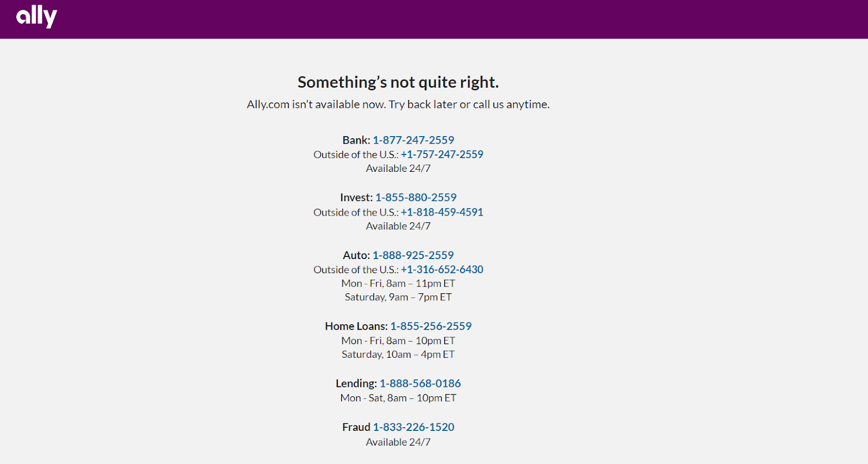The image size is (868, 464).
Task: Click the "Mon - Fri, 8am – 11pm ET" hours
Action: click(398, 283)
